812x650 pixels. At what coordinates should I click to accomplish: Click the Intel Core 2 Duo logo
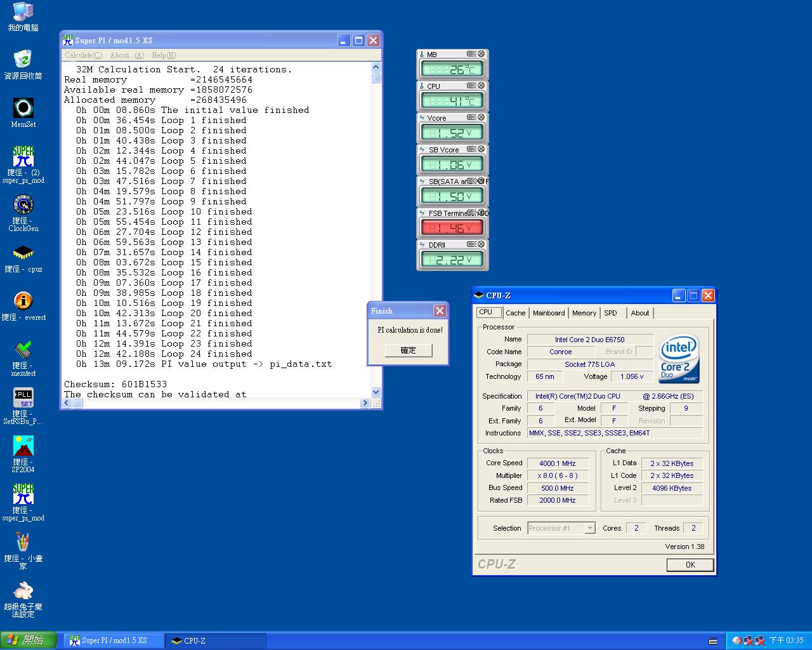679,358
